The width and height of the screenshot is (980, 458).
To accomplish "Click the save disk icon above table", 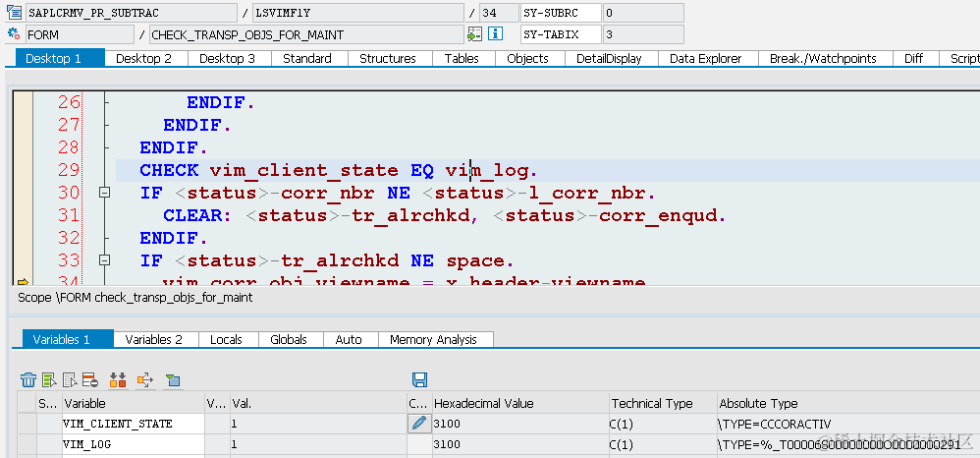I will coord(419,379).
